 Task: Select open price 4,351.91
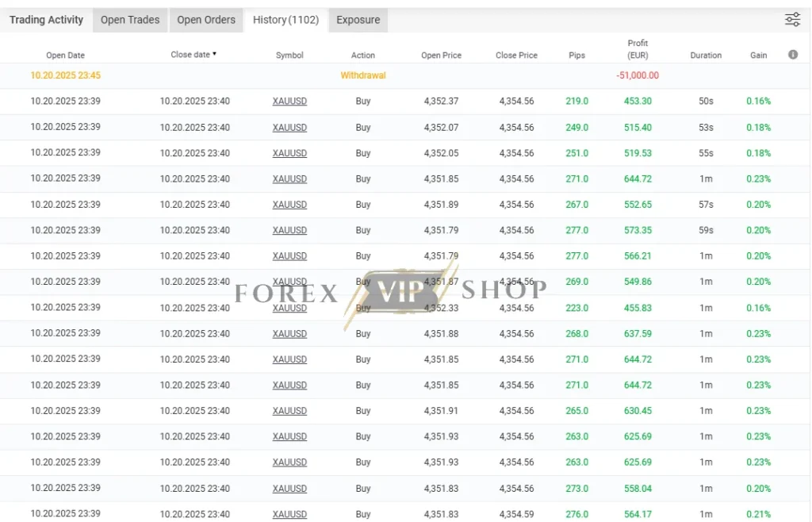(x=441, y=411)
